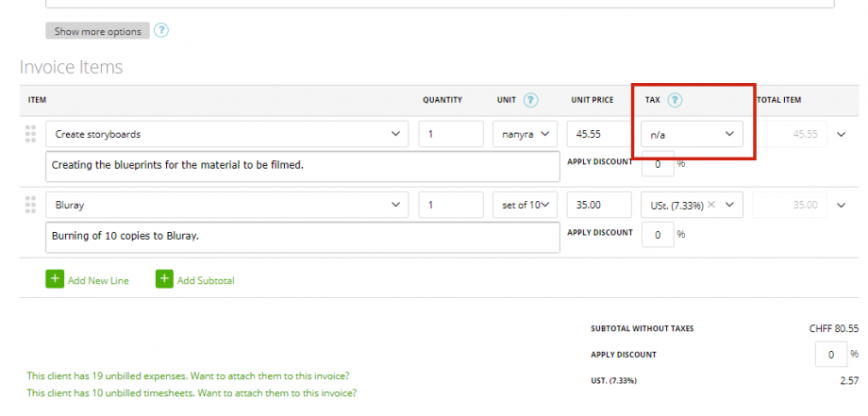Click Show more options button
Image resolution: width=868 pixels, height=416 pixels.
pos(97,31)
